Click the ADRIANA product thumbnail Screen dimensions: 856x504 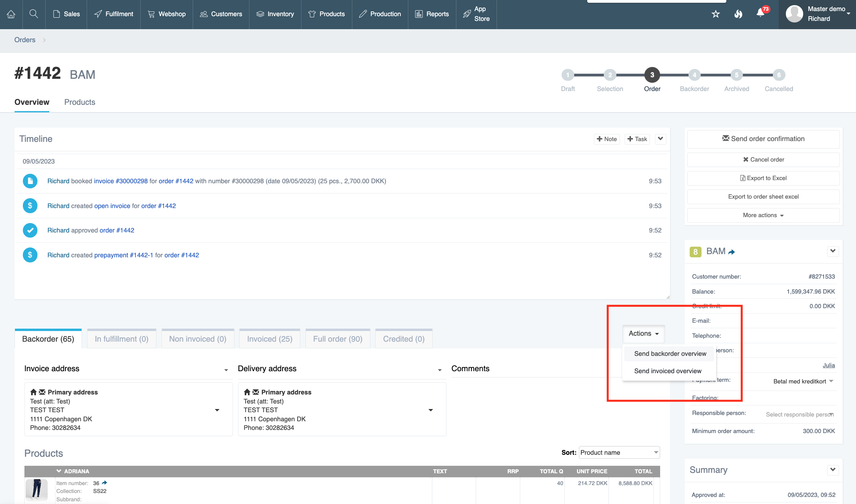pos(37,489)
